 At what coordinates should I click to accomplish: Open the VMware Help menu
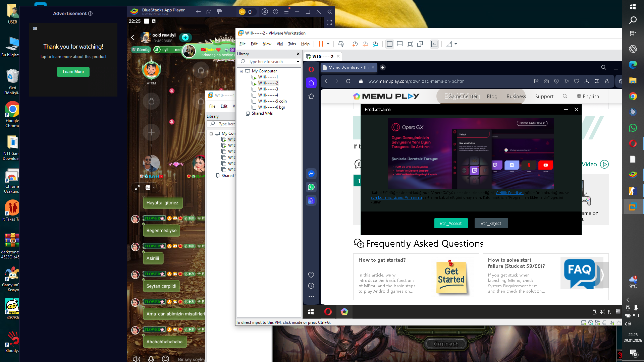305,44
